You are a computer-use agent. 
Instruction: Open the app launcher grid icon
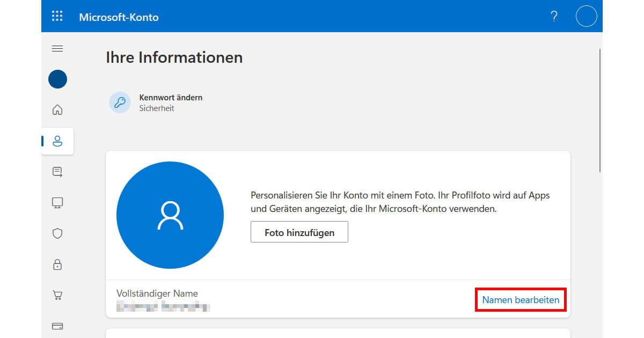coord(57,16)
